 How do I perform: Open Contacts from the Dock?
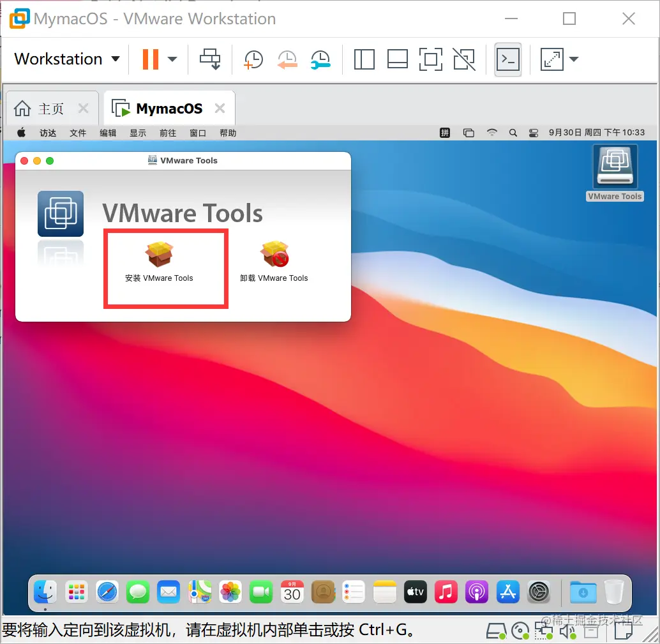coord(323,592)
